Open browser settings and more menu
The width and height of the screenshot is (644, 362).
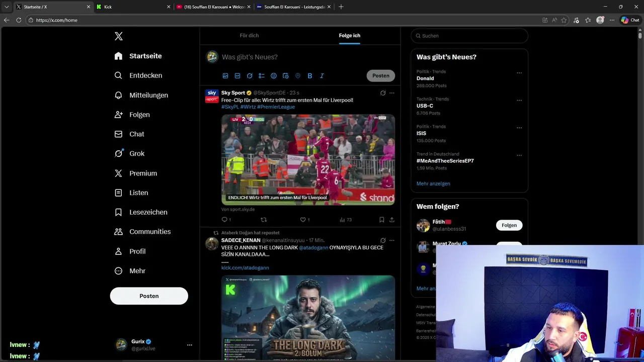click(612, 20)
